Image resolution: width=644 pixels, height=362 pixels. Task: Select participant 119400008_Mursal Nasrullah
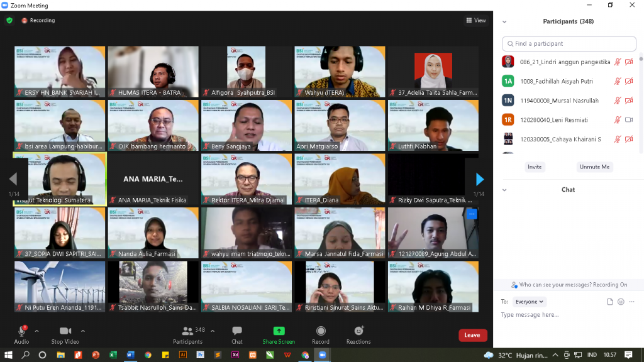pyautogui.click(x=569, y=101)
